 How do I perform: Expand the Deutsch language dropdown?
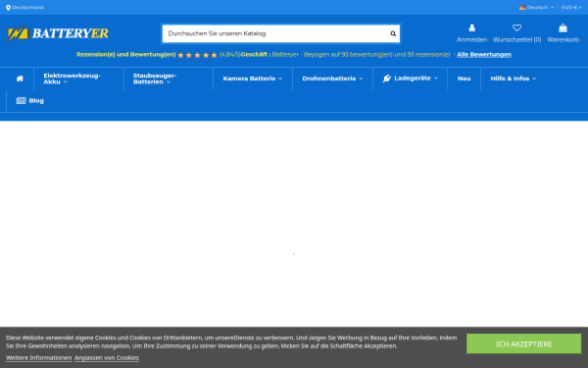coord(537,8)
